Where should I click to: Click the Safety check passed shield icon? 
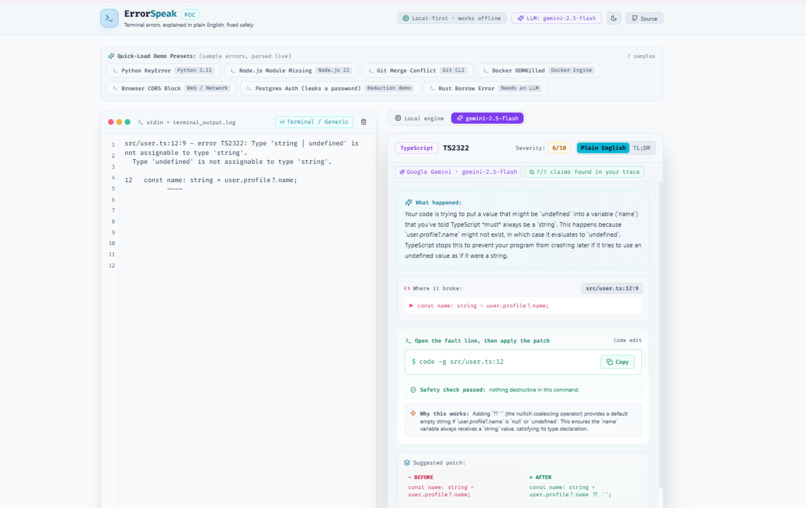(x=413, y=390)
